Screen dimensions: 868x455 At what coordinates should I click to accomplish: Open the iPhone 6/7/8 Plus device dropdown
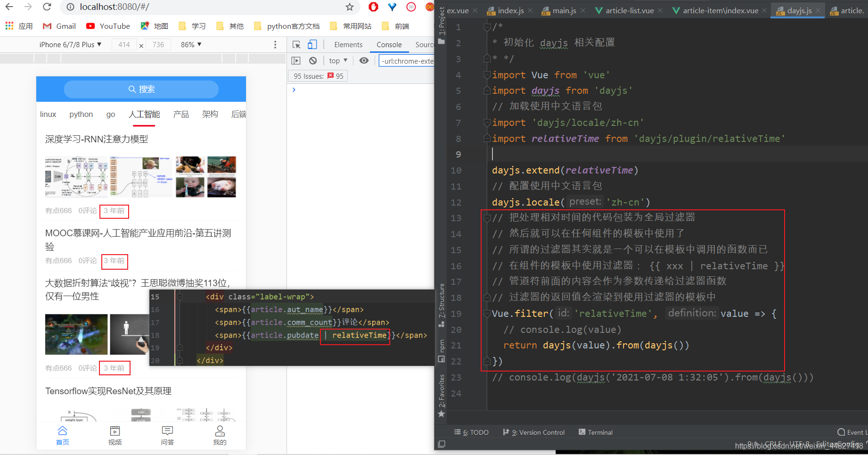click(70, 45)
